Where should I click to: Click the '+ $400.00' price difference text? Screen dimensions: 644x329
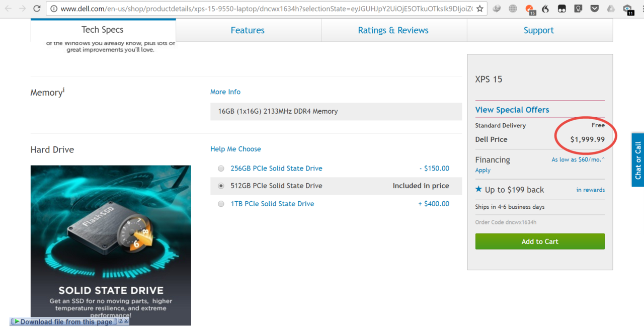pyautogui.click(x=434, y=204)
